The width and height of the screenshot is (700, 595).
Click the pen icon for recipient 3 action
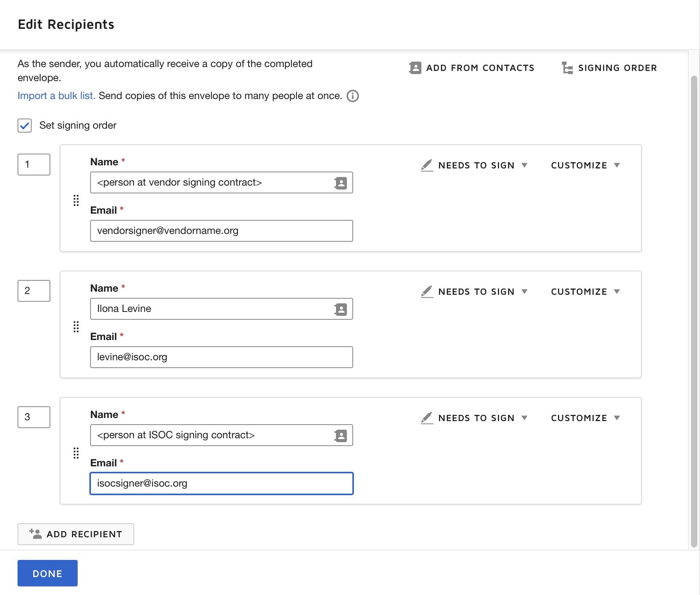tap(427, 418)
